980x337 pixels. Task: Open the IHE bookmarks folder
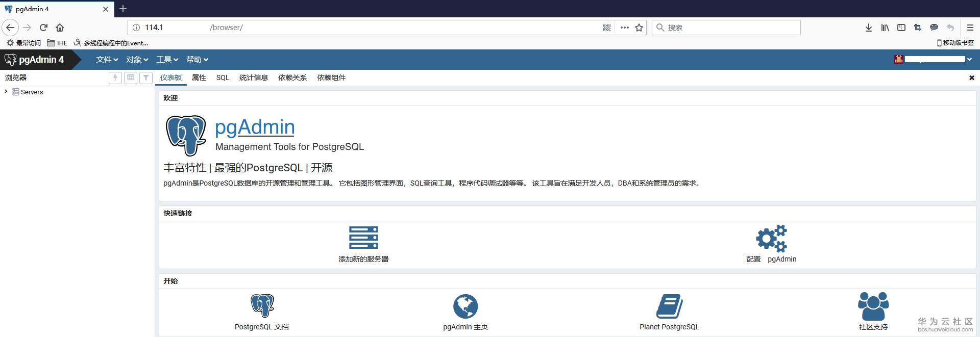click(57, 43)
